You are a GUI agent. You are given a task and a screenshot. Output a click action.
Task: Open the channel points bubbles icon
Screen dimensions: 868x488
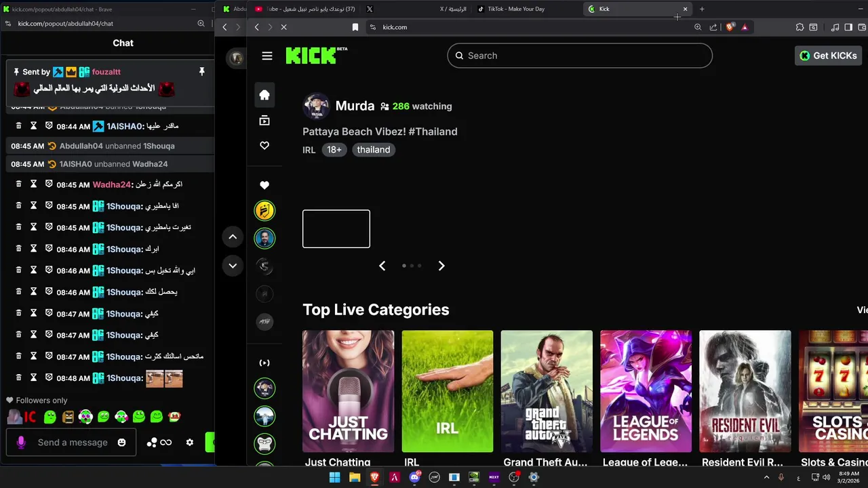tap(152, 443)
